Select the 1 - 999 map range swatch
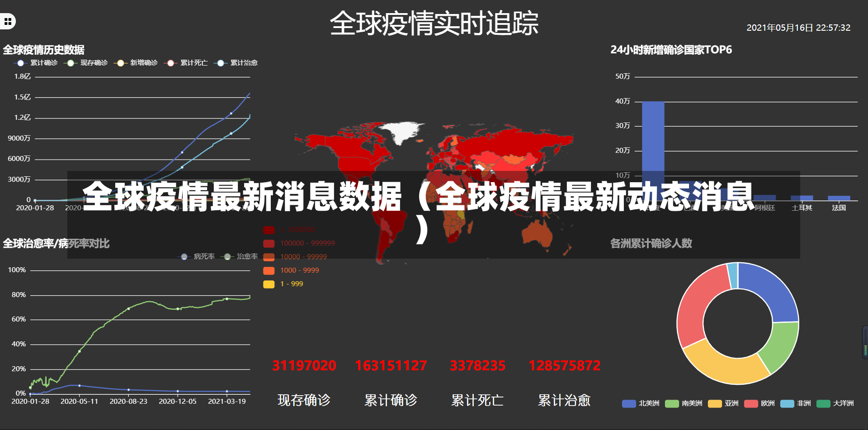This screenshot has height=430, width=868. (269, 284)
